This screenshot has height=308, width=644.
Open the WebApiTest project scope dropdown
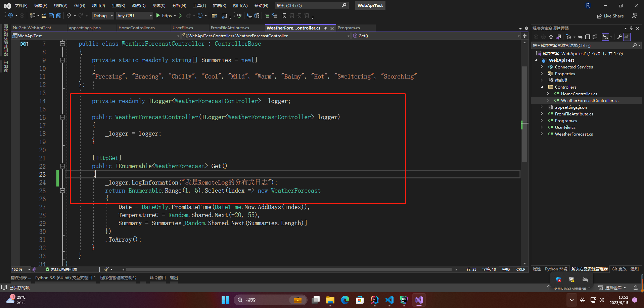click(x=96, y=36)
